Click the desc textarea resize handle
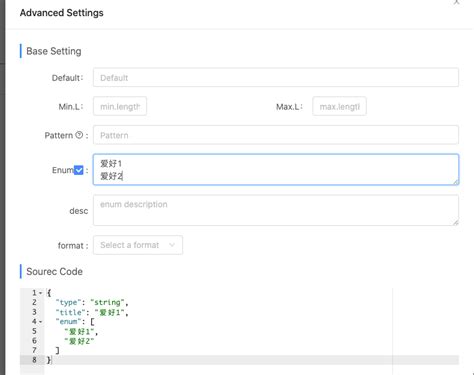Viewport: 474px width, 375px height. pyautogui.click(x=456, y=223)
